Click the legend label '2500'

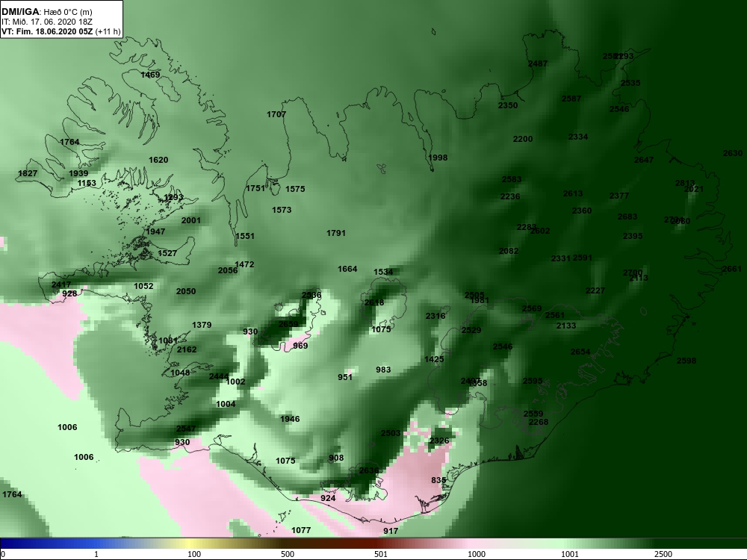click(663, 554)
